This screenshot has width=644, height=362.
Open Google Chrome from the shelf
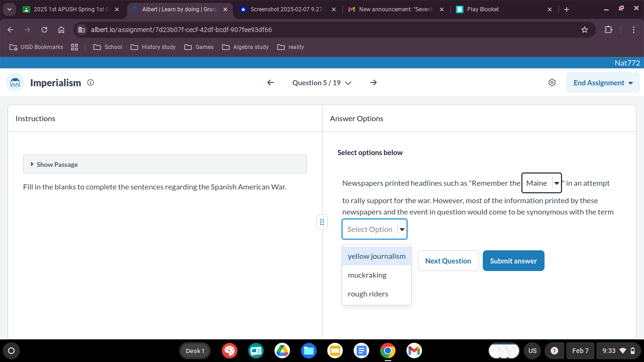[388, 351]
